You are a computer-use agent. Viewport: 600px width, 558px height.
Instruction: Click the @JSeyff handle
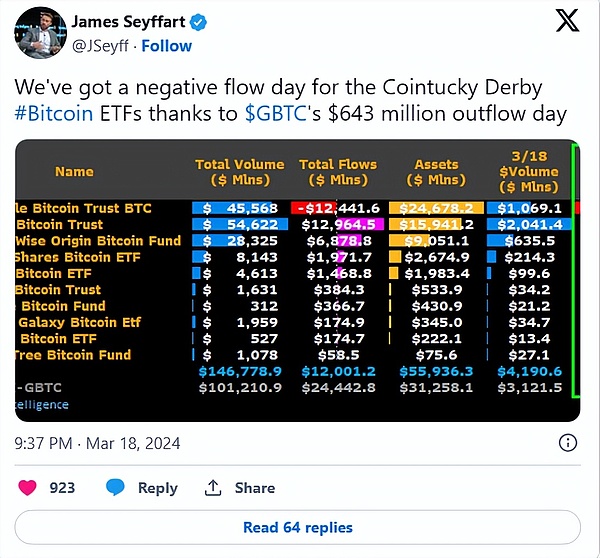100,46
